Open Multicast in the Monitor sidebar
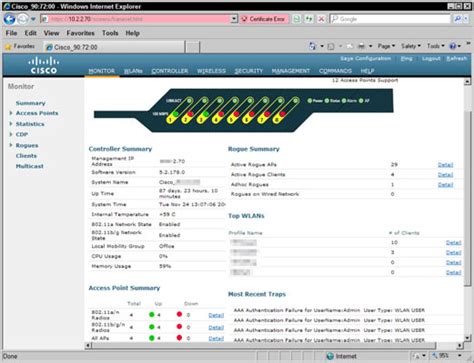Image resolution: width=474 pixels, height=363 pixels. click(29, 166)
